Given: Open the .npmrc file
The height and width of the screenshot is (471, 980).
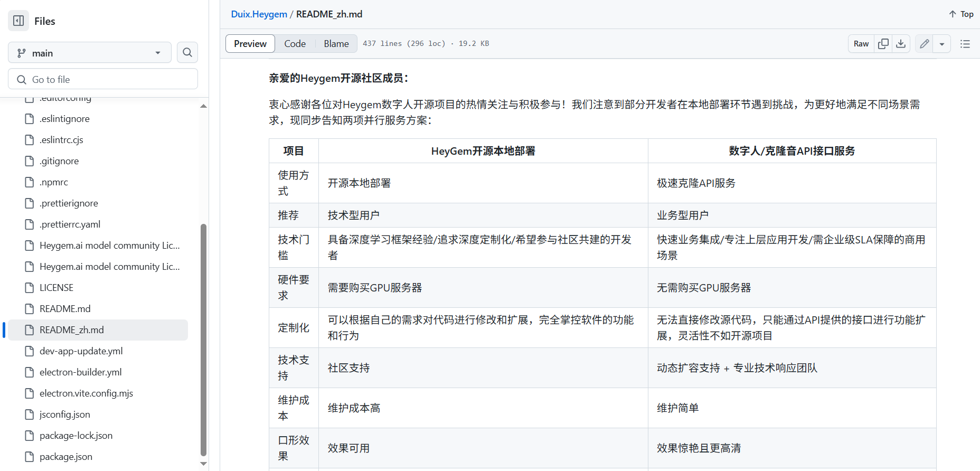Looking at the screenshot, I should [54, 182].
